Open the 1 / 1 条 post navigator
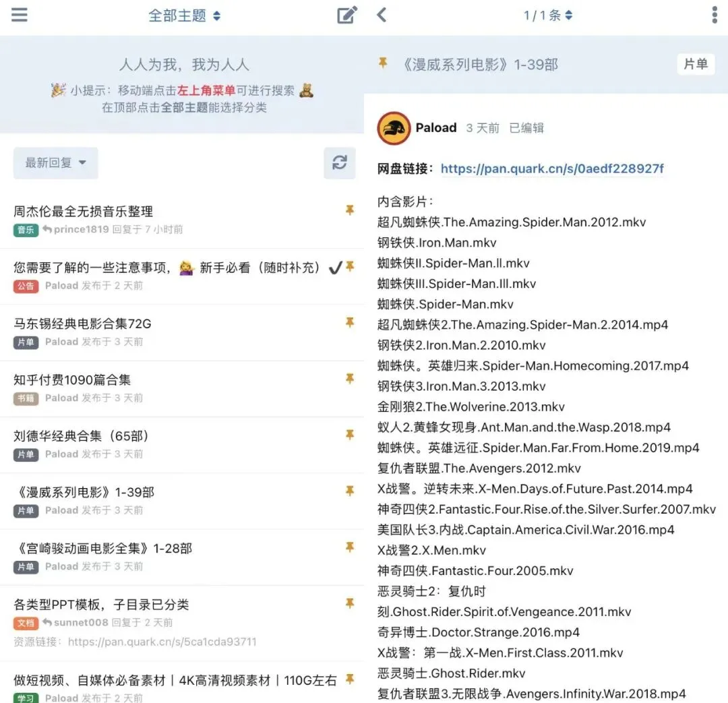728x703 pixels. tap(548, 16)
